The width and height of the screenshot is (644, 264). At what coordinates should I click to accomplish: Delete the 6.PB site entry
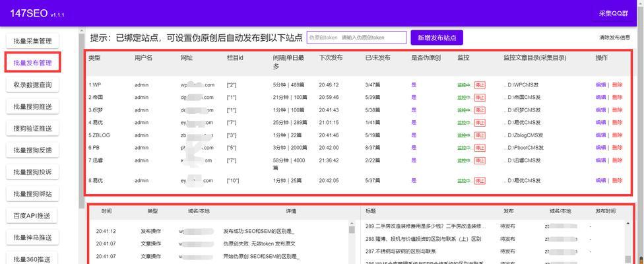(x=617, y=147)
